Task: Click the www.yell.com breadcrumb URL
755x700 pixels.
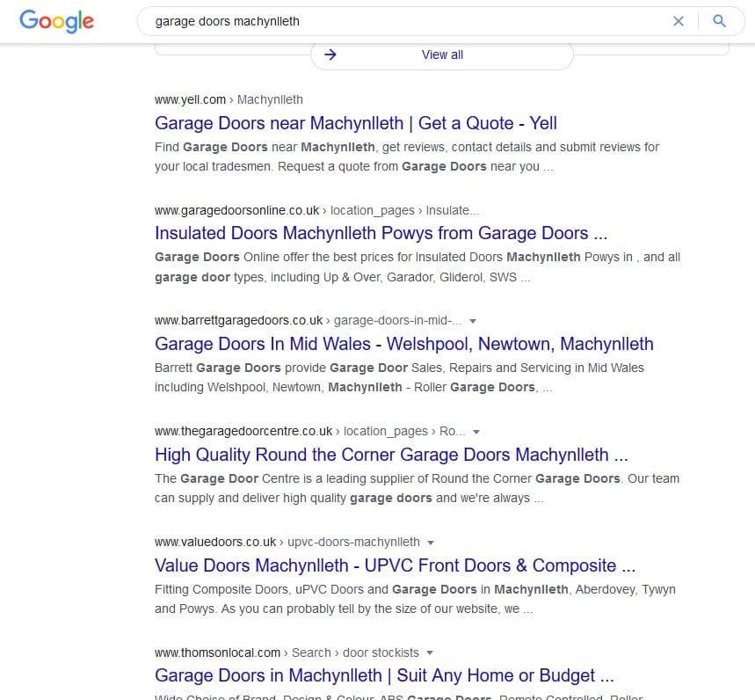Action: (x=190, y=100)
